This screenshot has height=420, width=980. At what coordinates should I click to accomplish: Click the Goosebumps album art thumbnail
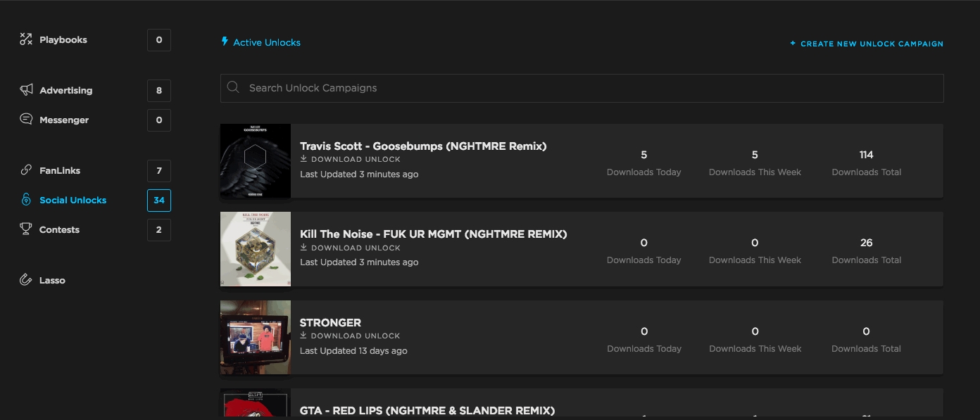[256, 160]
